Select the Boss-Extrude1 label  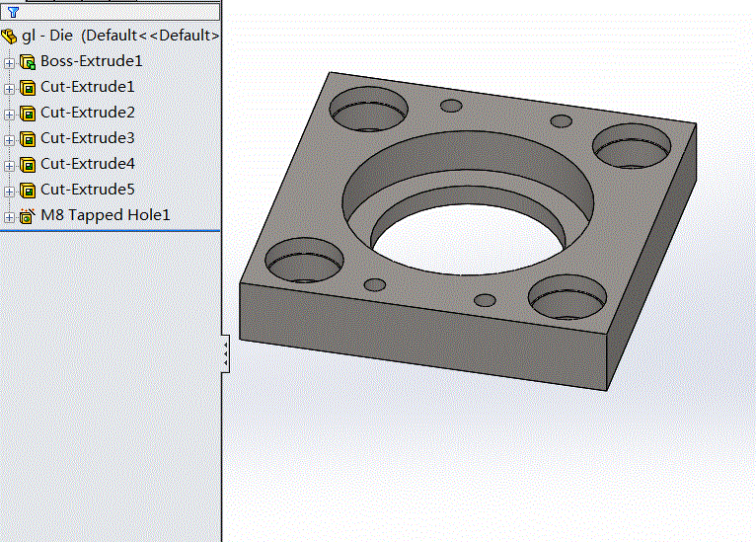click(x=92, y=61)
